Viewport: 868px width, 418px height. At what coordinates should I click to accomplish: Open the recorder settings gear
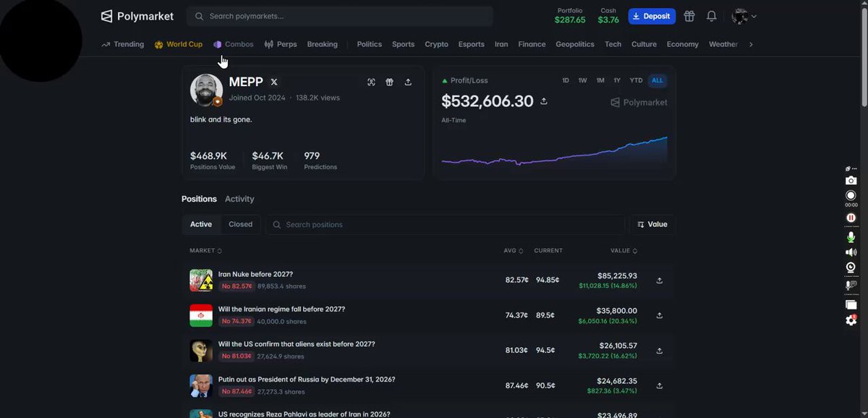click(x=851, y=320)
